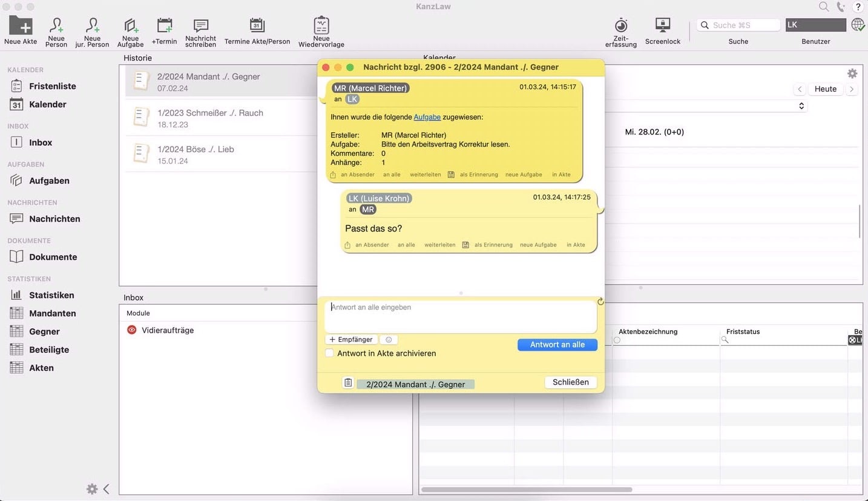
Task: Focus the Suche search field
Action: [x=738, y=25]
